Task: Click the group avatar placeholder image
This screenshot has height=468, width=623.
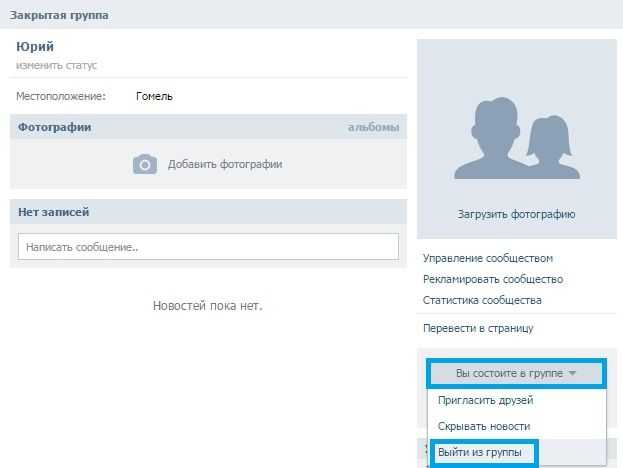Action: [517, 138]
